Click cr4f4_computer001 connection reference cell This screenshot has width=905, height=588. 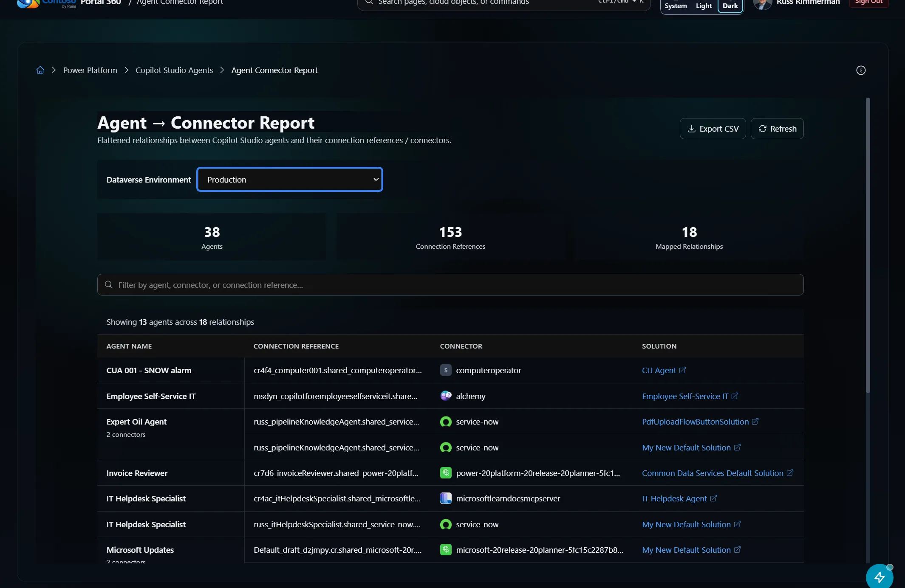pos(338,370)
